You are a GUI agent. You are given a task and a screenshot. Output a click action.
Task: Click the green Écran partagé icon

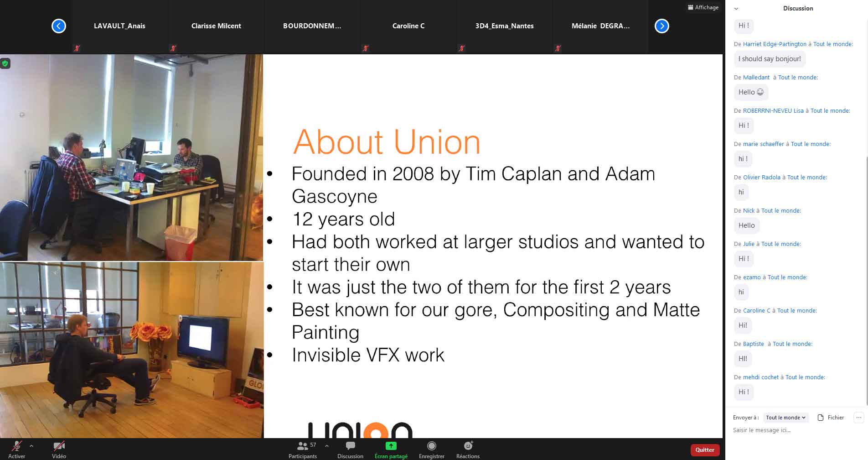pos(391,446)
